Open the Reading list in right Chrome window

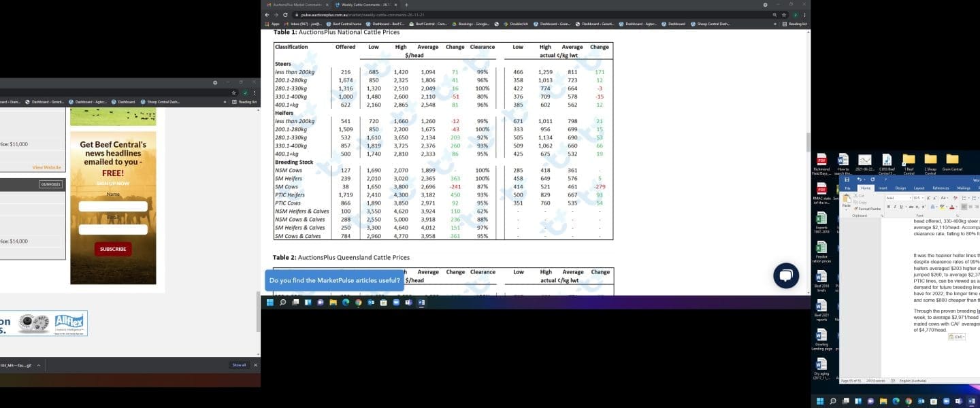click(x=795, y=24)
